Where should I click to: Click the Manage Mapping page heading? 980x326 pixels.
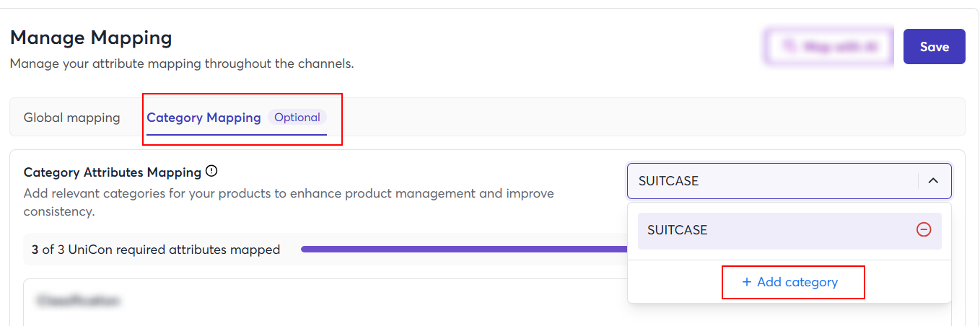[91, 38]
